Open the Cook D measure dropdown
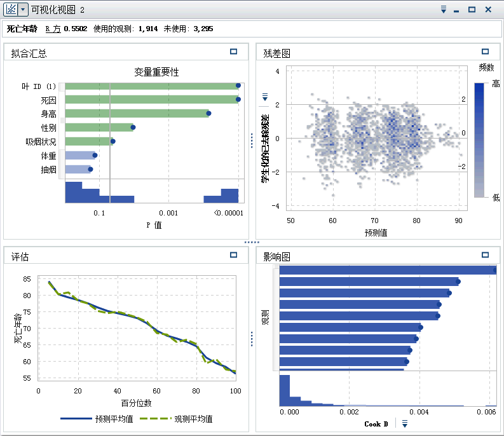This screenshot has width=504, height=436. point(405,424)
